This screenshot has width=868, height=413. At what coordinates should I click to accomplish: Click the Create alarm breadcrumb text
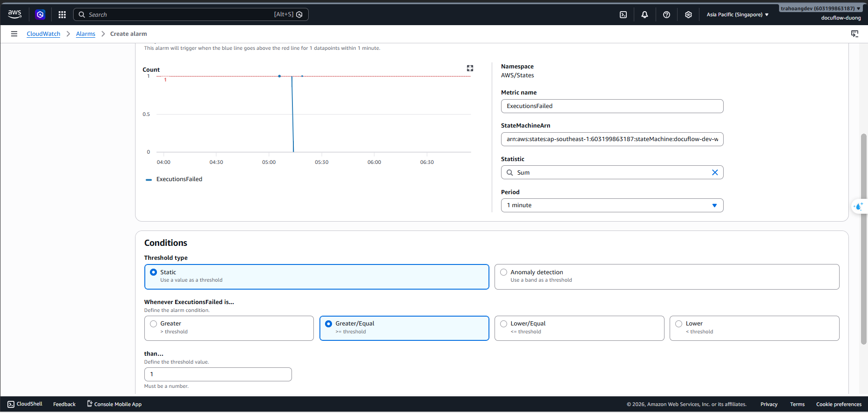point(129,34)
